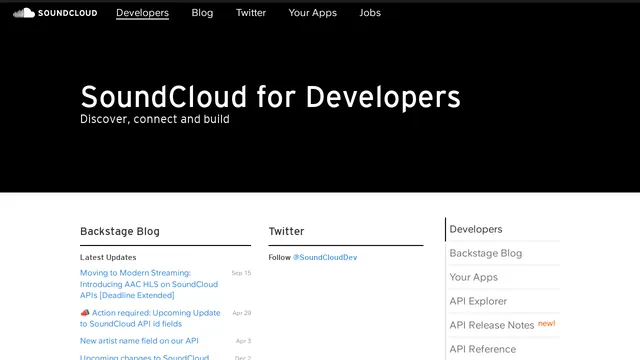
Task: Click the 'Twitter' section heading
Action: click(x=286, y=231)
